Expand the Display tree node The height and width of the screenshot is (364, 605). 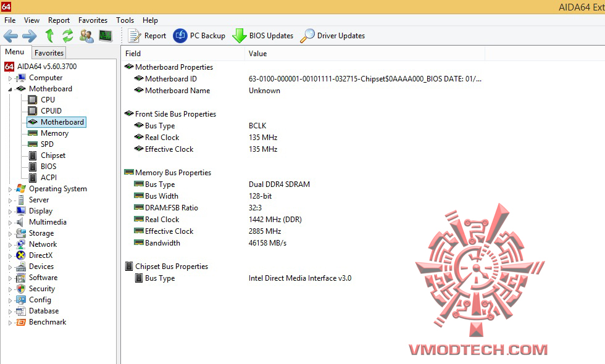click(x=10, y=212)
